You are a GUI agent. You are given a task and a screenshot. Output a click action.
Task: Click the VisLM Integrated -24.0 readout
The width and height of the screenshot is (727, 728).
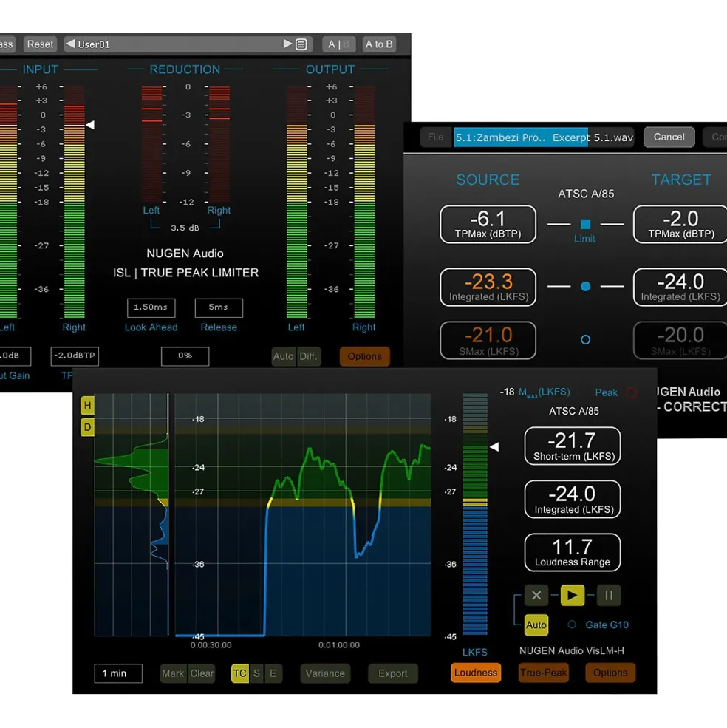point(573,499)
